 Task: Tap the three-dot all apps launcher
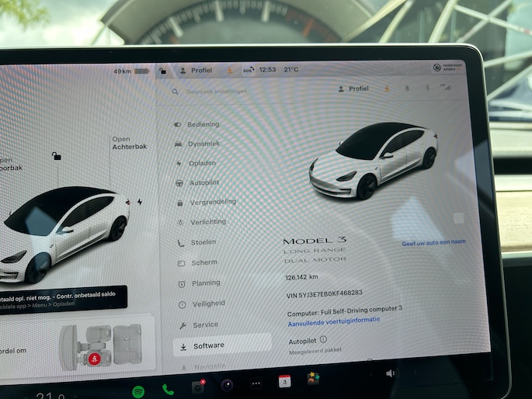click(x=256, y=383)
